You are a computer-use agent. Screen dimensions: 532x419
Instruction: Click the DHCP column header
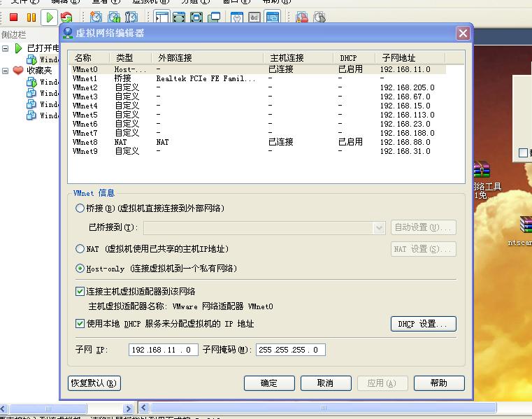coord(354,58)
